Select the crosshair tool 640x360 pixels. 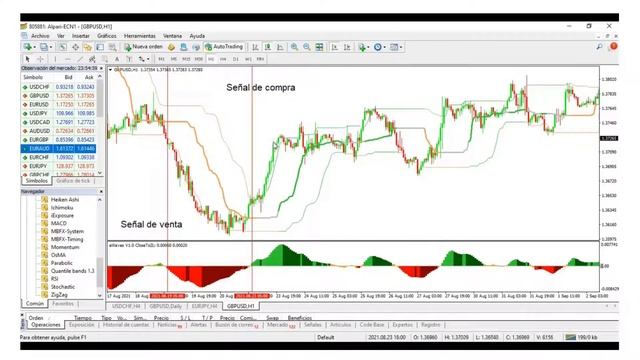(40, 59)
